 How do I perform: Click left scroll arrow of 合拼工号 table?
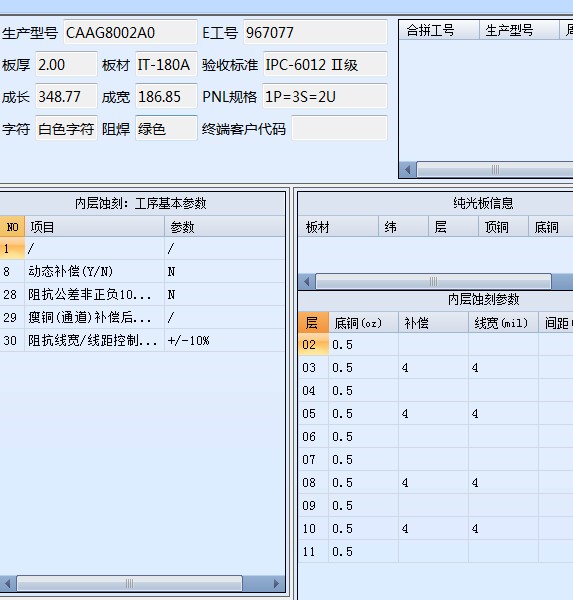coord(408,169)
